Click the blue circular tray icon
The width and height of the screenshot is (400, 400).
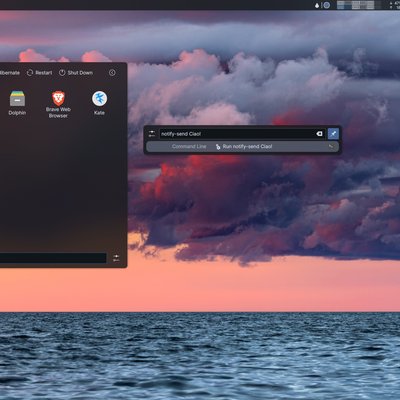(x=327, y=5)
